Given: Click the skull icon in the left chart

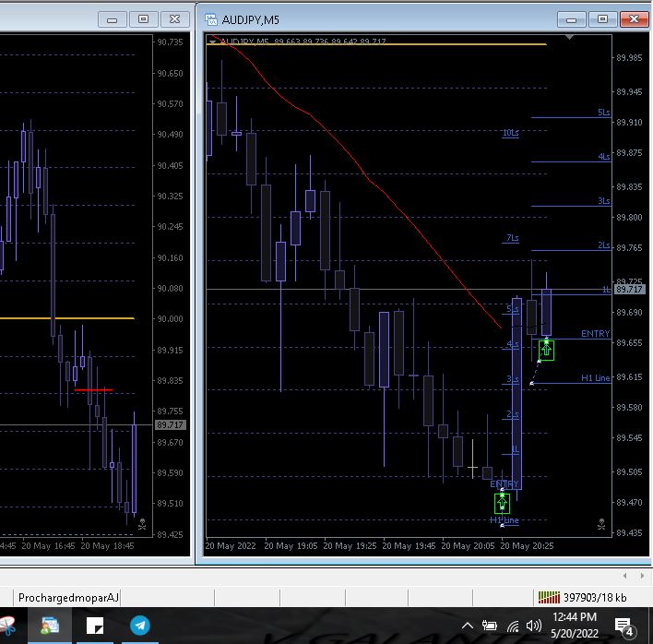Looking at the screenshot, I should [x=142, y=525].
